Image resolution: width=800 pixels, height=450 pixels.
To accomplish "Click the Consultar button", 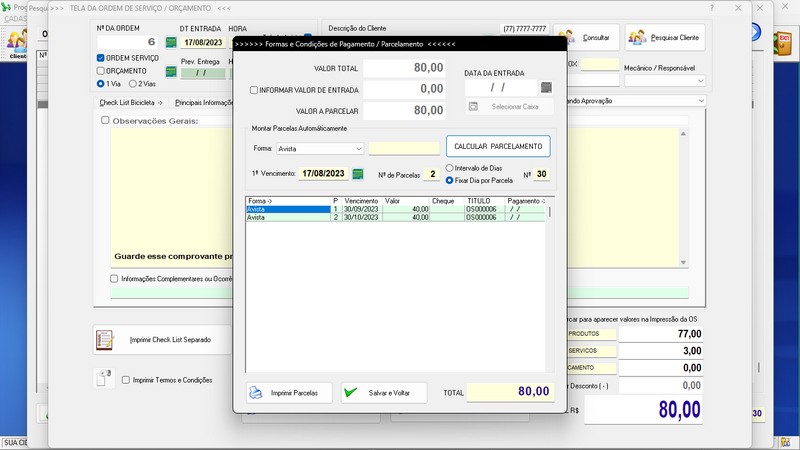I will [x=587, y=38].
